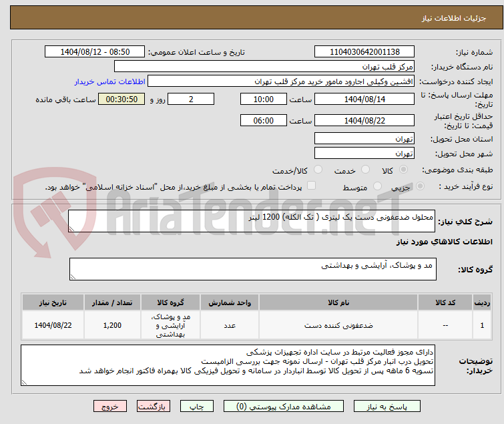Image resolution: width=504 pixels, height=424 pixels.
Task: Select the کالا/خدمت radio button
Action: pyautogui.click(x=318, y=170)
